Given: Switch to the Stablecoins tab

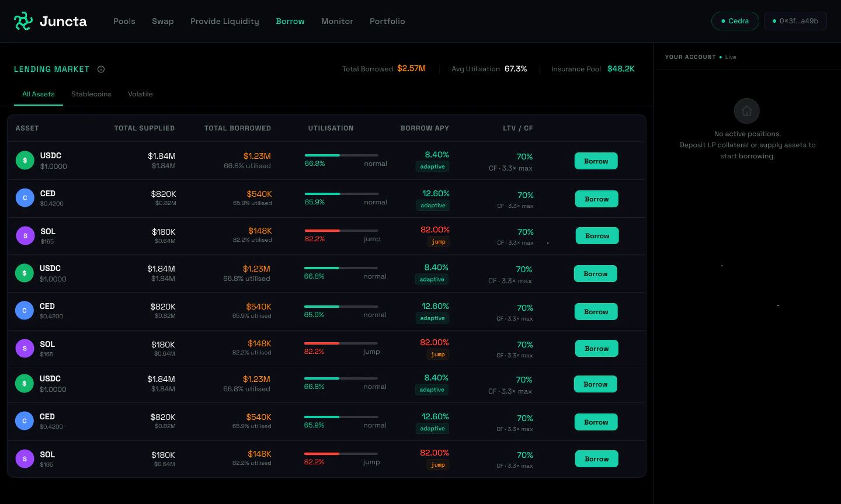Looking at the screenshot, I should pos(91,94).
